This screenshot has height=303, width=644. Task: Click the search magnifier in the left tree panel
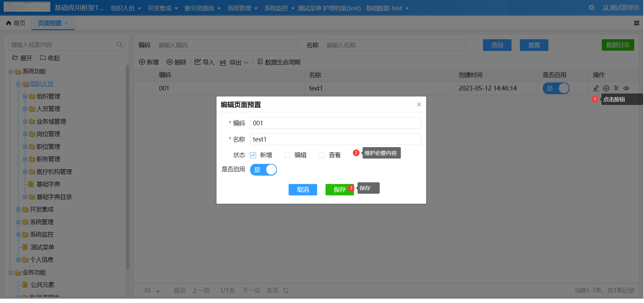(x=119, y=44)
